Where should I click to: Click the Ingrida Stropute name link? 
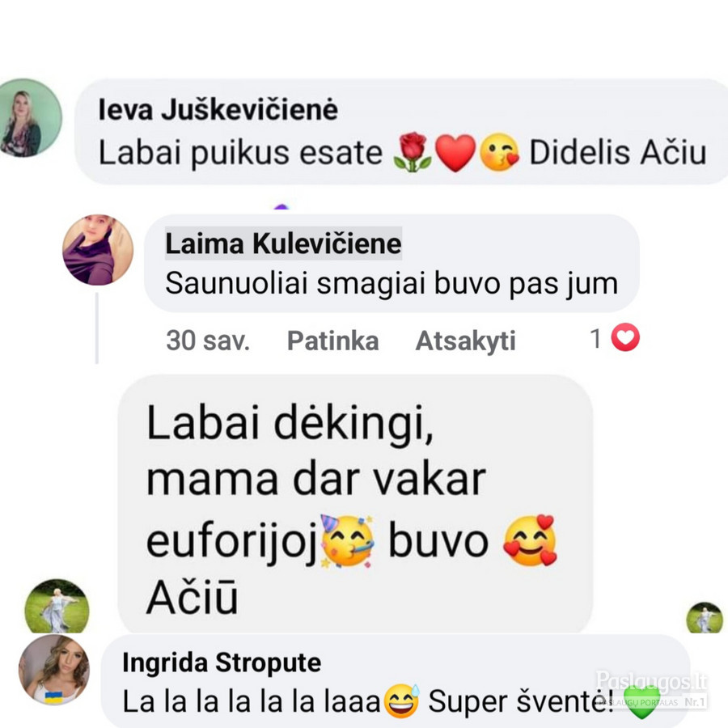tap(222, 662)
